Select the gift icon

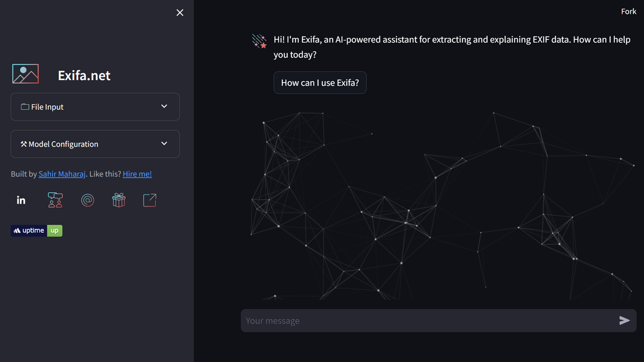(x=119, y=200)
